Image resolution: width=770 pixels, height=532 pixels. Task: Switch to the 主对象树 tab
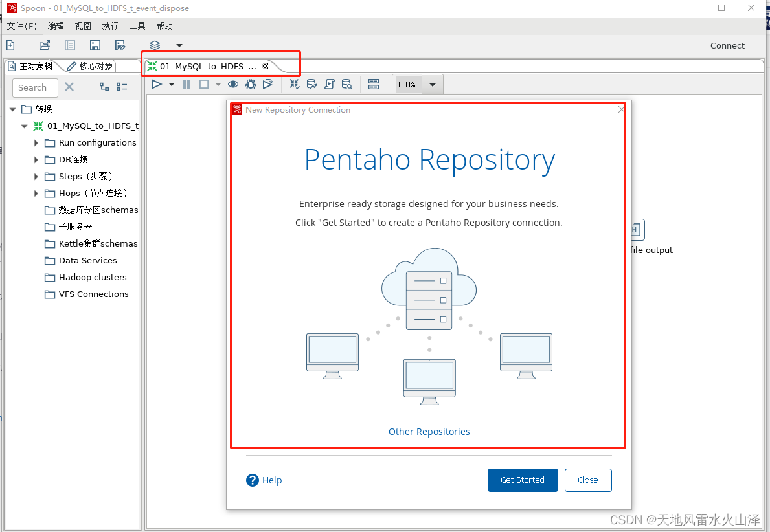click(31, 66)
